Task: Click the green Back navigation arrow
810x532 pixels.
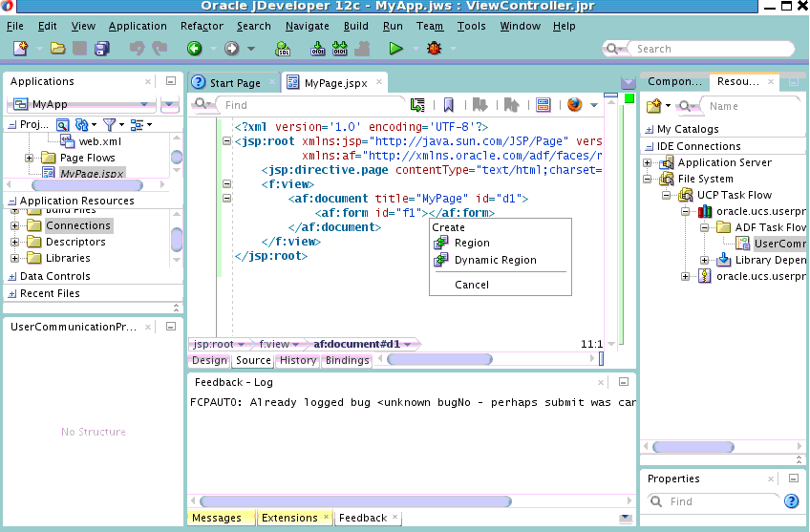Action: (x=194, y=48)
